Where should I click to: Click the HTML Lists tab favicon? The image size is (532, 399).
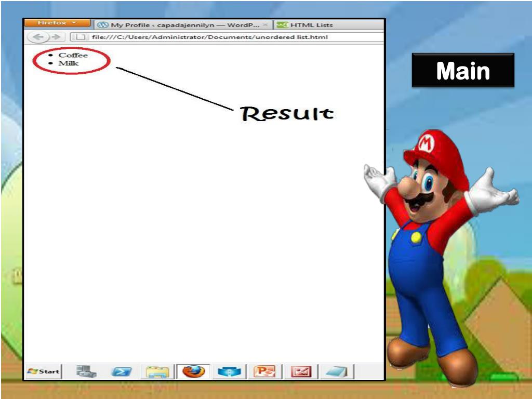(x=282, y=25)
